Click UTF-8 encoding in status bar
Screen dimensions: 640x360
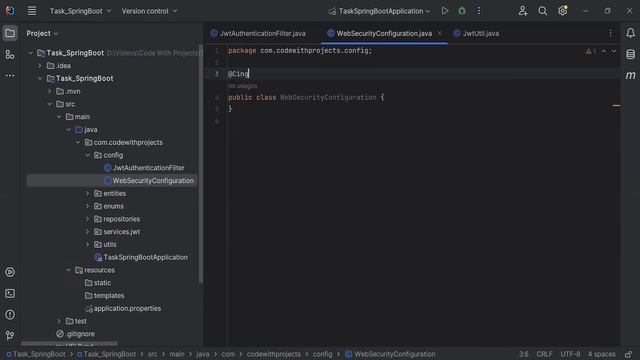pyautogui.click(x=570, y=354)
